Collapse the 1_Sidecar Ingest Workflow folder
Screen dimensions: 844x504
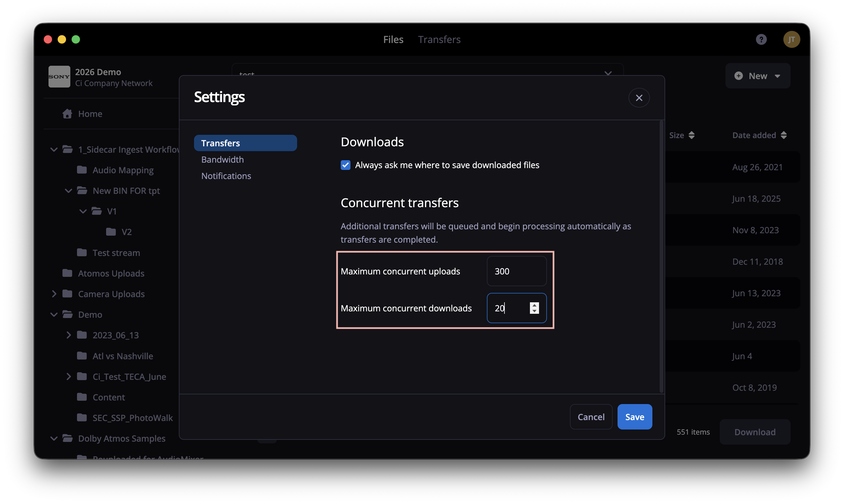coord(54,149)
